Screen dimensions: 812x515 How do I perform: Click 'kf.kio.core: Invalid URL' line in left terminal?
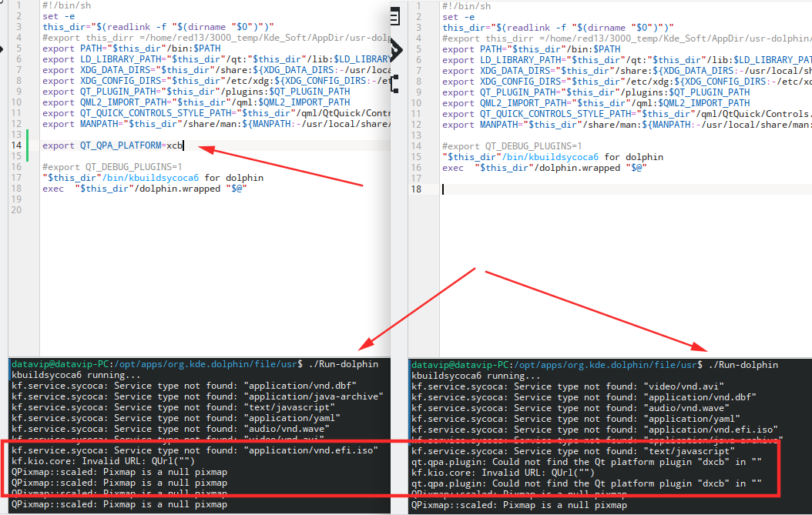tap(103, 461)
